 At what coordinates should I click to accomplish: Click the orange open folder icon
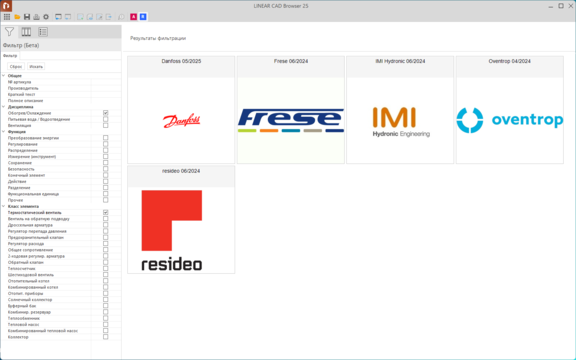pos(17,17)
